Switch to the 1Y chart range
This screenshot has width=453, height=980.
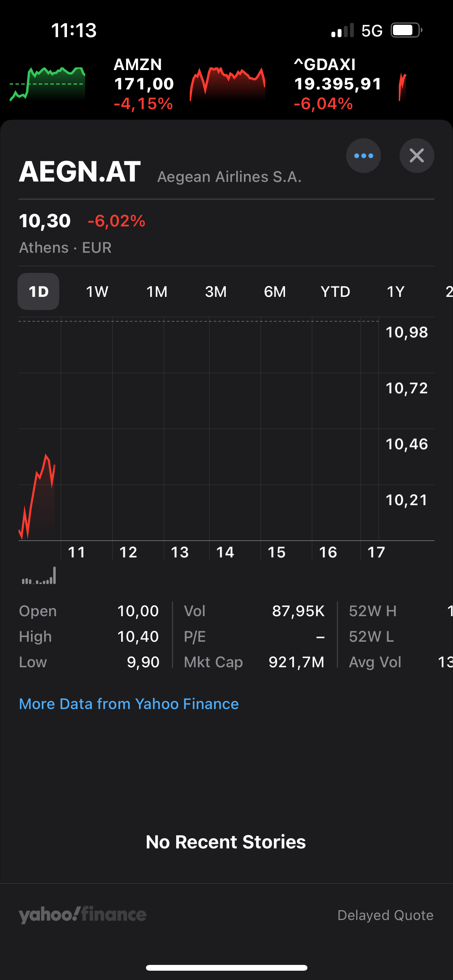[x=396, y=291]
